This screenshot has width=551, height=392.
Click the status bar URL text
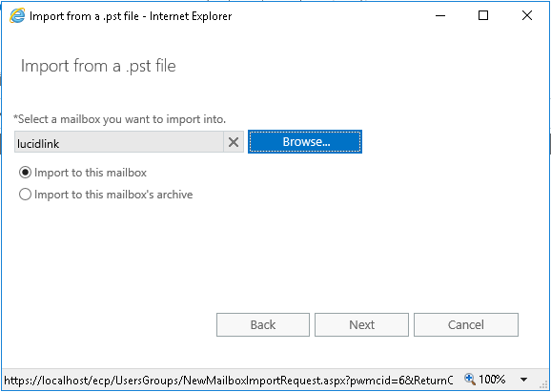(229, 381)
